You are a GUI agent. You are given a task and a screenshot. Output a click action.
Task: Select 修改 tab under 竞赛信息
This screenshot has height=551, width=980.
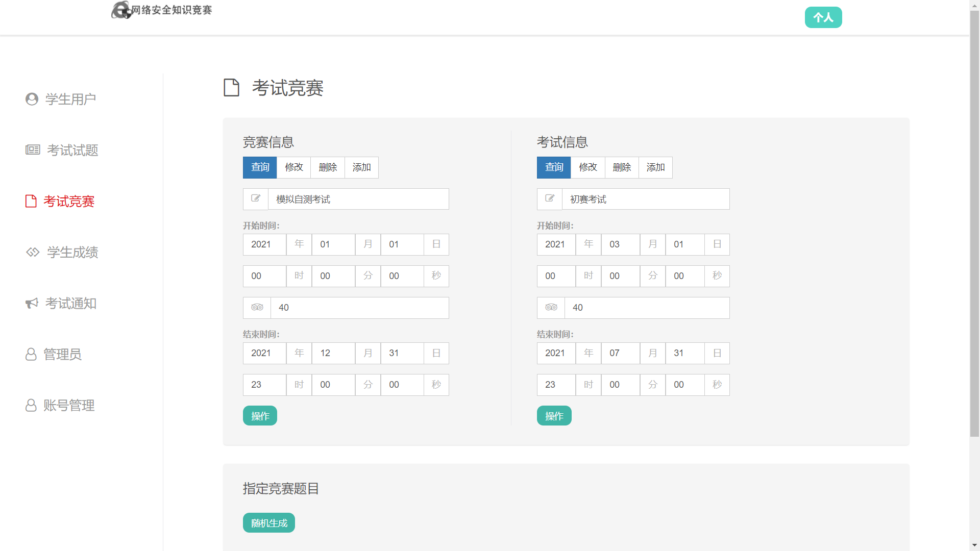coord(293,167)
